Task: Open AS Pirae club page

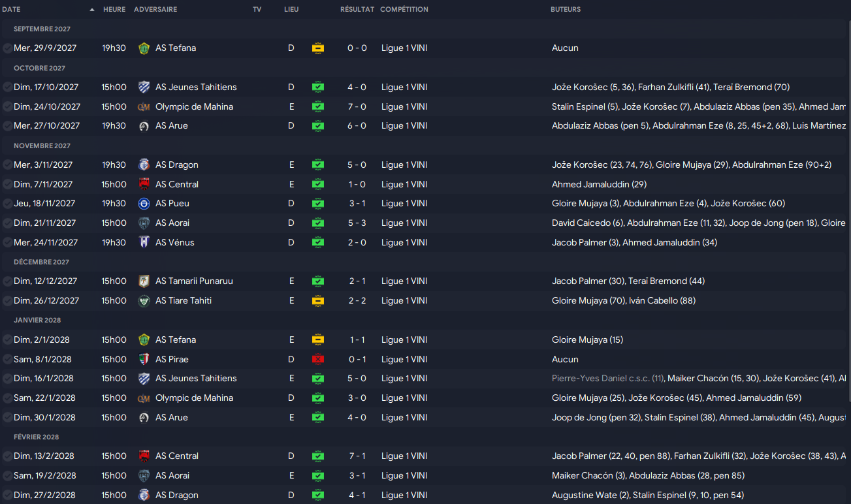Action: [x=172, y=359]
